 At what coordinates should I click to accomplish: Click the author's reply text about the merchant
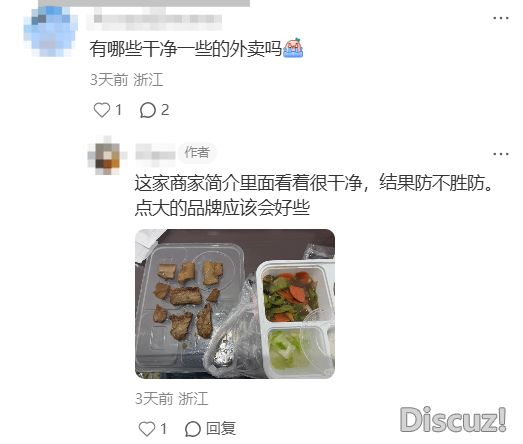(x=314, y=195)
